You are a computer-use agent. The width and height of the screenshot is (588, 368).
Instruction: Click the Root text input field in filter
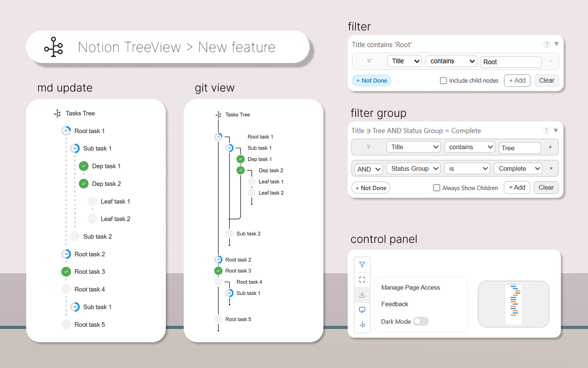(511, 61)
